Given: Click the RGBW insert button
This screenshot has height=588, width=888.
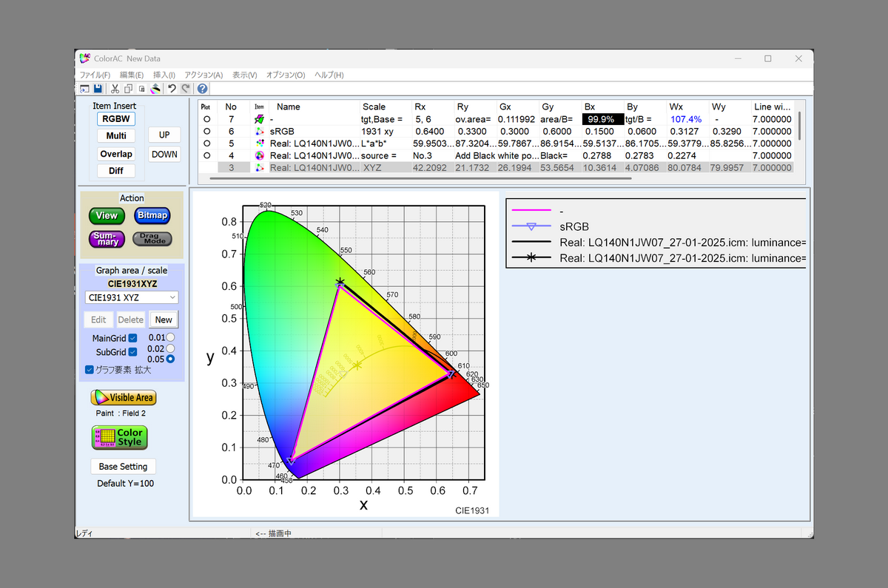Looking at the screenshot, I should [x=116, y=118].
